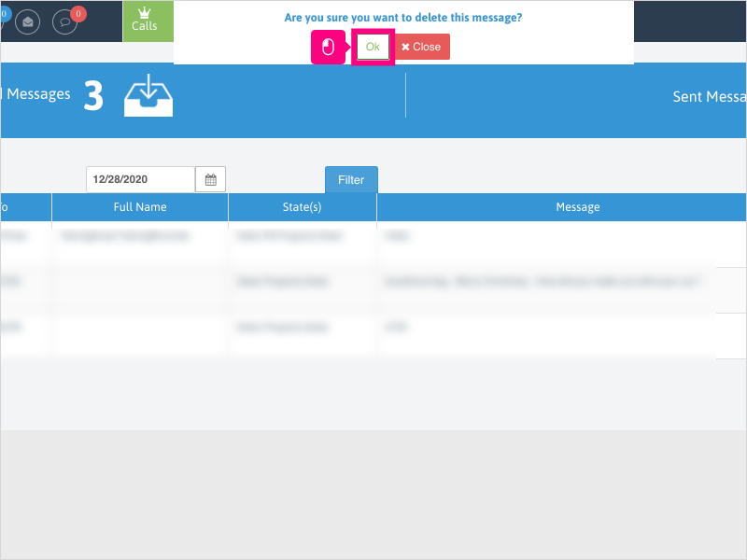Confirm deletion with the Ok button
The height and width of the screenshot is (560, 747).
(373, 47)
